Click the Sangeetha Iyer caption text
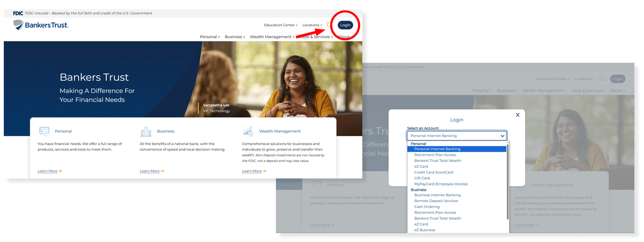The image size is (644, 242). (216, 105)
